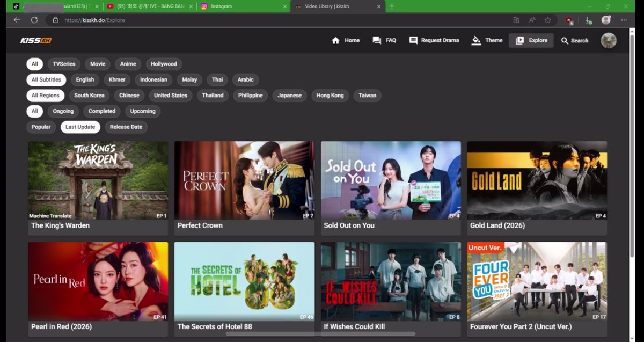644x342 pixels.
Task: Click the Search magnifier icon
Action: (x=565, y=41)
